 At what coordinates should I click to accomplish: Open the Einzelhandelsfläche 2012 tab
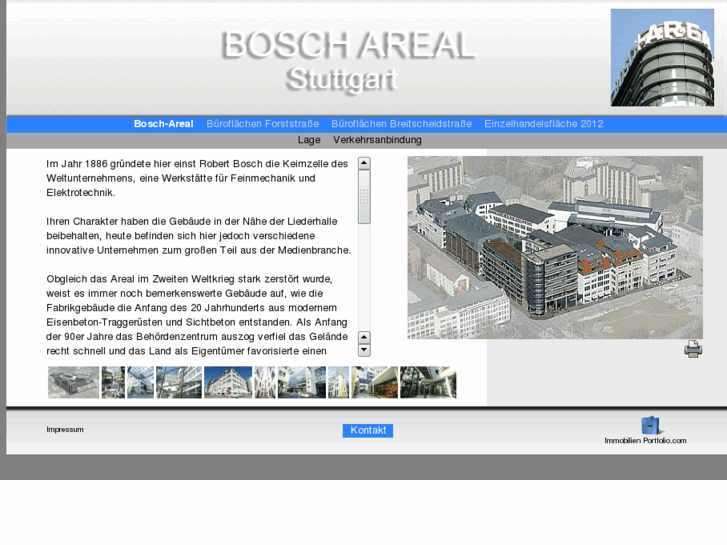pos(544,124)
